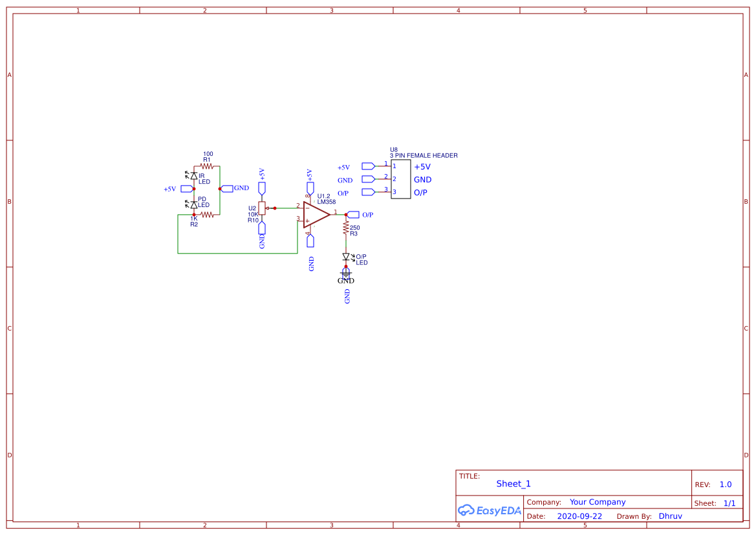Click the +5V net flag near the IR LED
Screen dimensions: 756x535
[186, 188]
